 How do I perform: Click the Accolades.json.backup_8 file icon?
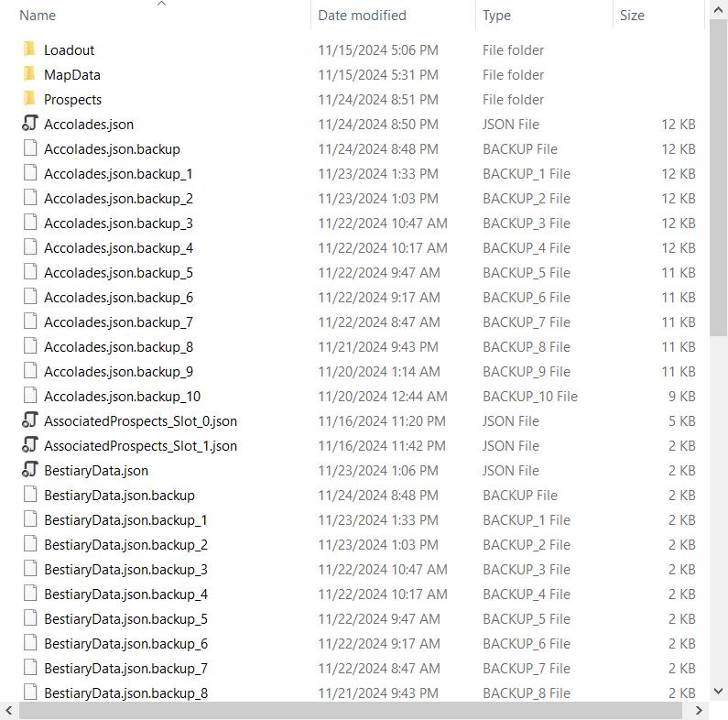click(30, 346)
